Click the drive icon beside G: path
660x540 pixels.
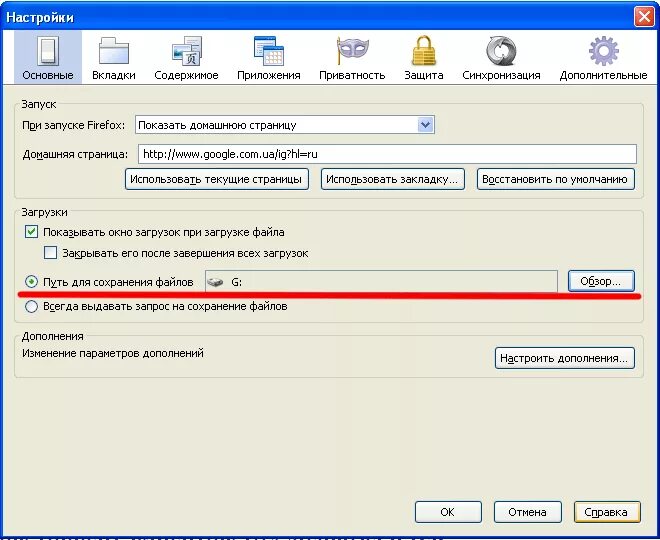(215, 282)
